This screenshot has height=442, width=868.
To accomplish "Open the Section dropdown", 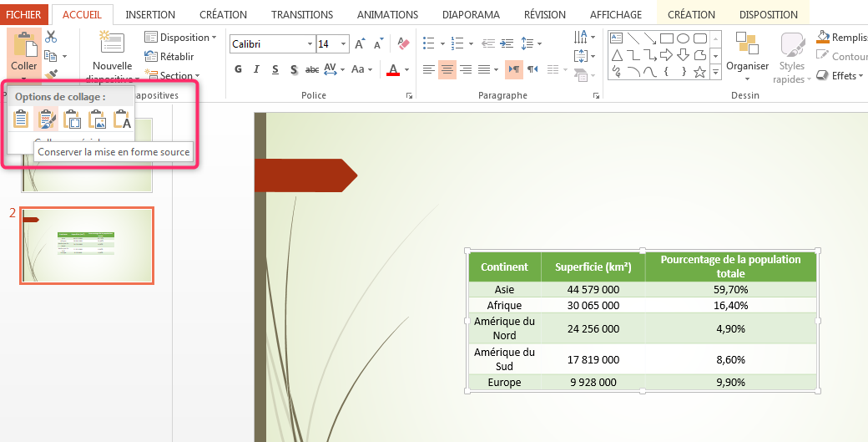I will click(x=172, y=75).
